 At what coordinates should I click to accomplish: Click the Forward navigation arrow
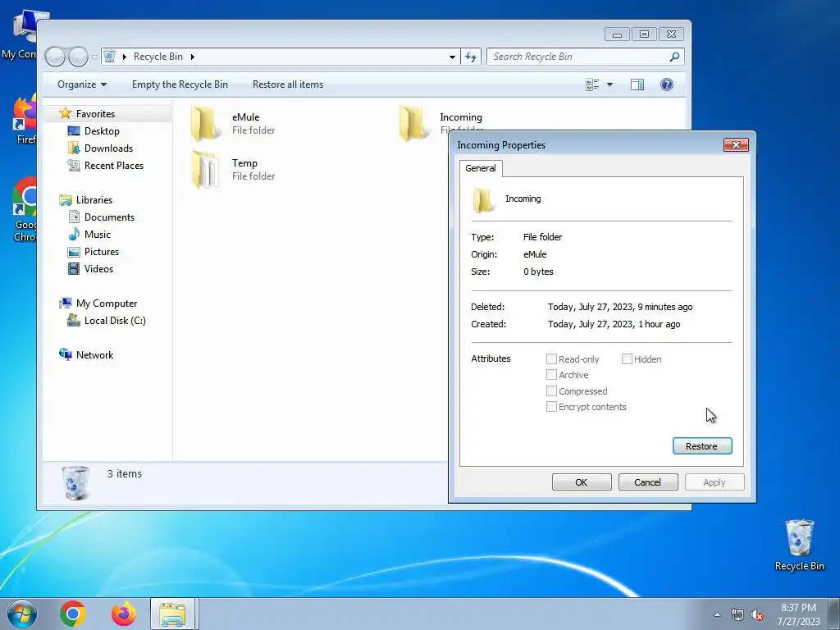point(78,57)
